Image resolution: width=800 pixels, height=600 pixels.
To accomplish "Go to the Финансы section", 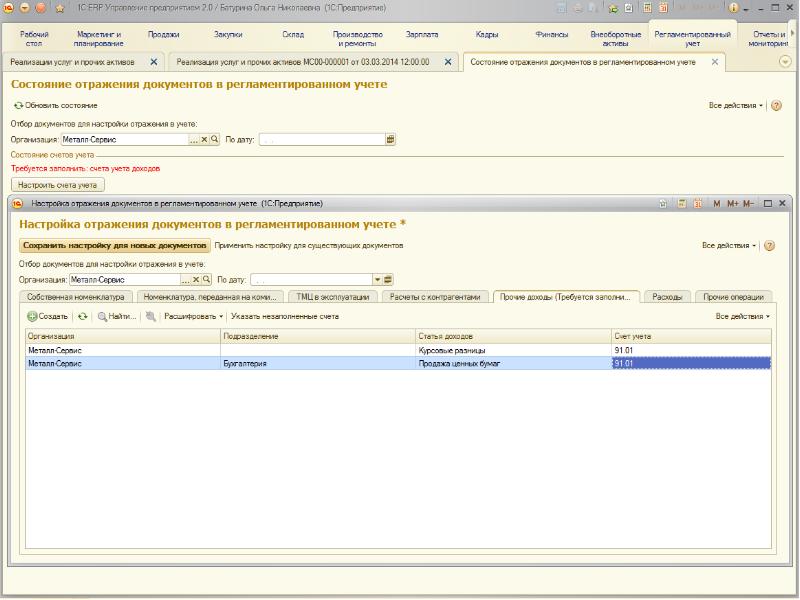I will coord(551,33).
